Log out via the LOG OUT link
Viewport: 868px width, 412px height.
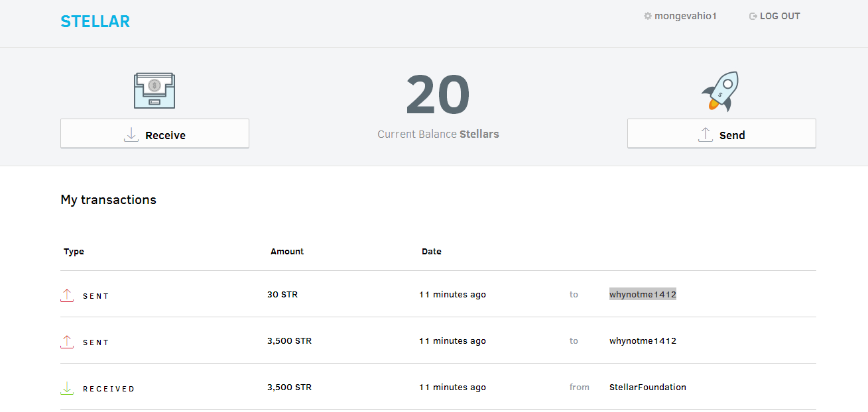point(780,16)
